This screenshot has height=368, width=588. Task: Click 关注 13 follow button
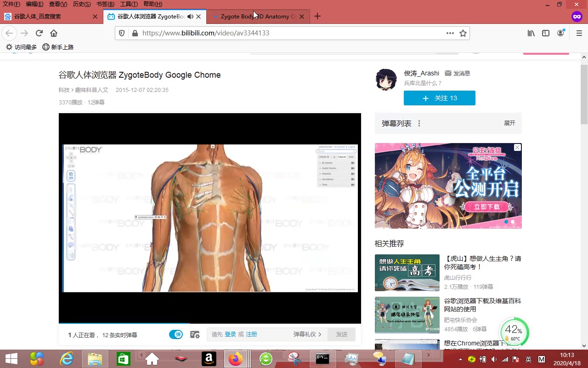click(x=440, y=98)
